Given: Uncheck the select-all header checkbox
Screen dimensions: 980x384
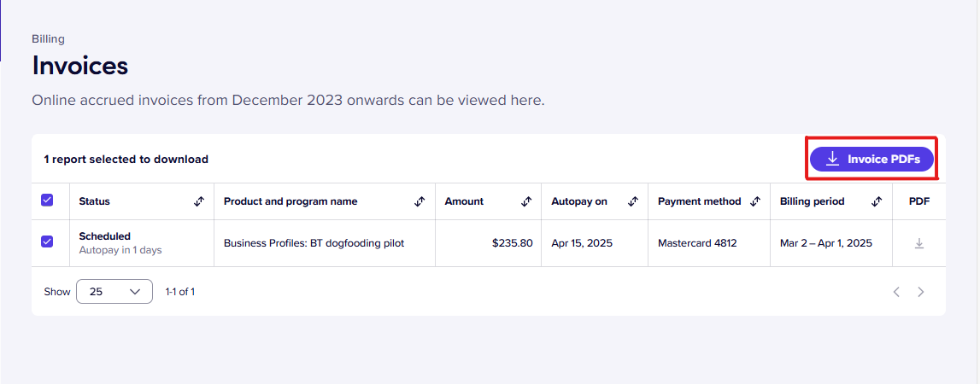Looking at the screenshot, I should click(x=47, y=200).
